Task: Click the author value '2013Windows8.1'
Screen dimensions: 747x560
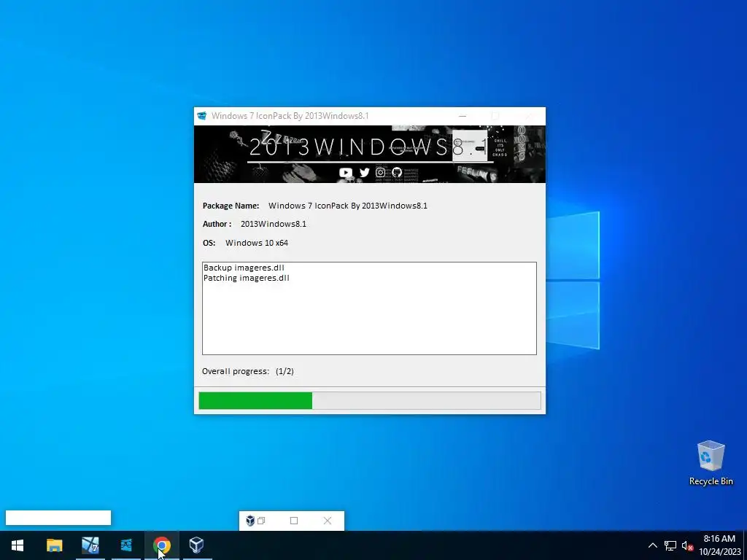Action: pos(274,224)
